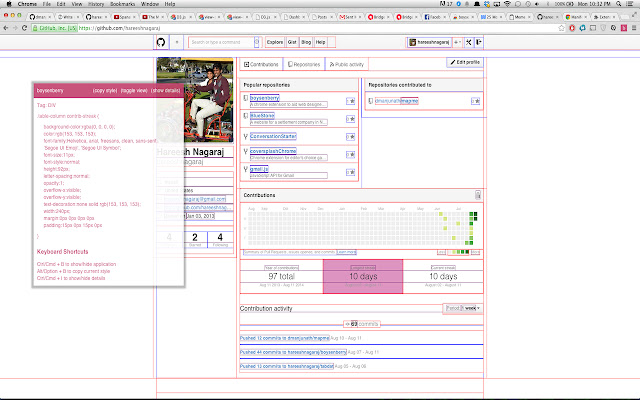Click copy style in boysenberry panel

click(104, 90)
